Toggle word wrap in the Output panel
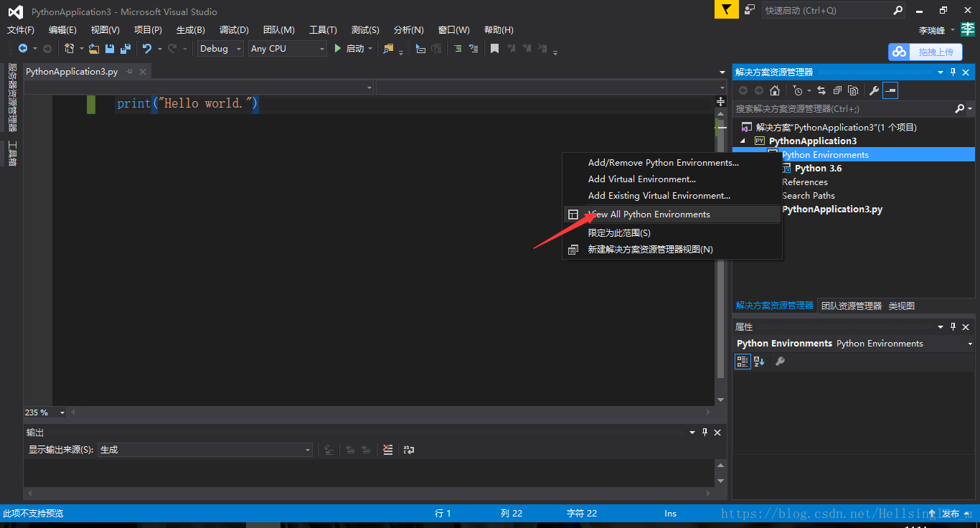980x528 pixels. click(409, 450)
